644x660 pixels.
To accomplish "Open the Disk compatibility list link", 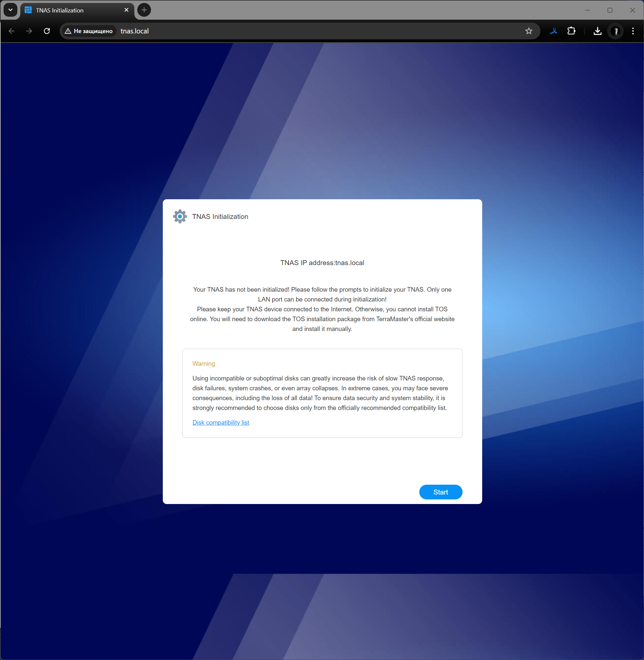I will coord(220,422).
